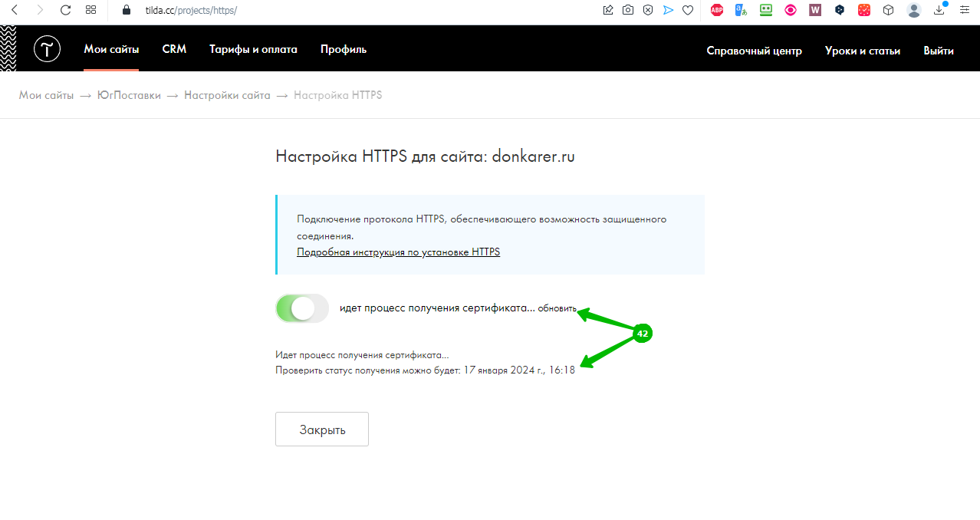The height and width of the screenshot is (520, 980).
Task: Open Подробная инструкция по установке HTTPS link
Action: [x=399, y=252]
